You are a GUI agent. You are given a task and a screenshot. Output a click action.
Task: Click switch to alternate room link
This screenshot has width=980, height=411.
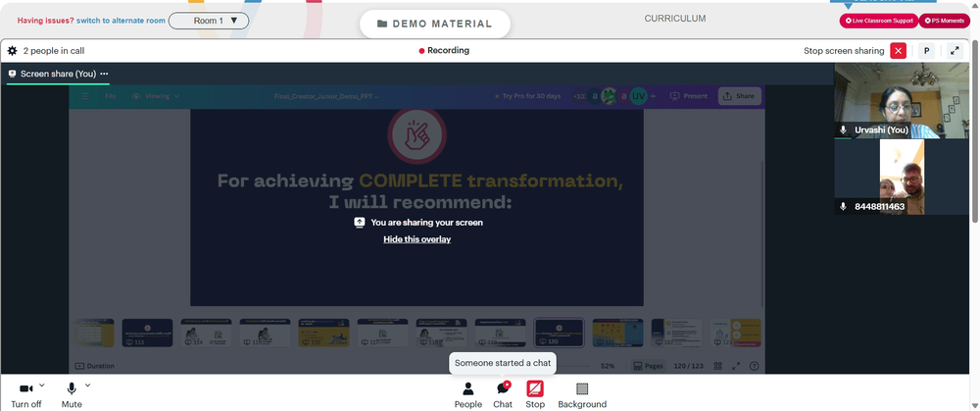pos(121,21)
